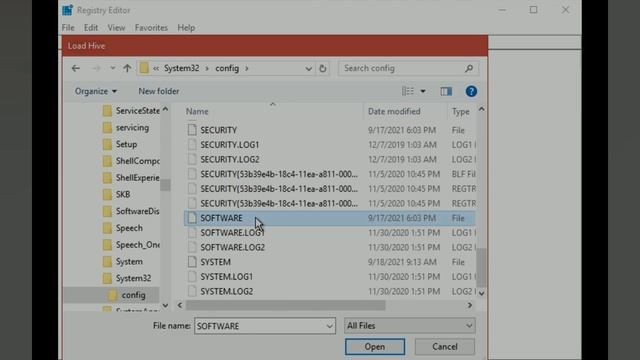Select the ShellCompo folder in tree
This screenshot has width=640, height=360.
tap(138, 161)
